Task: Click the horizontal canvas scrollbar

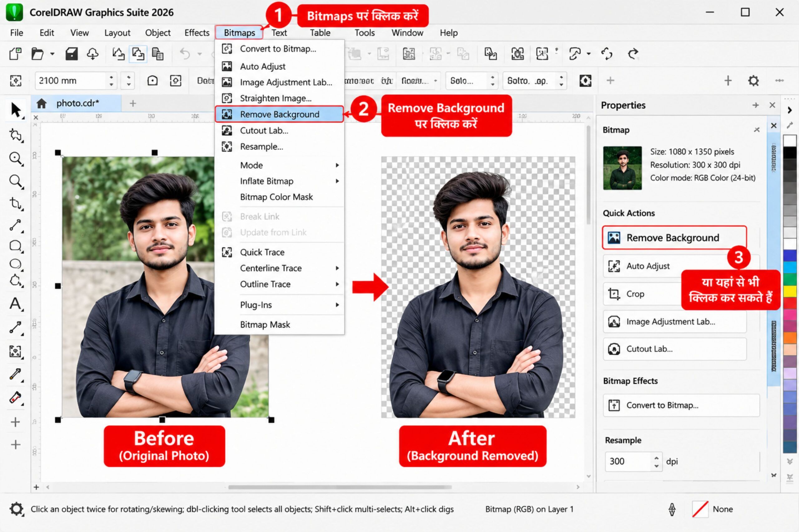Action: 340,487
